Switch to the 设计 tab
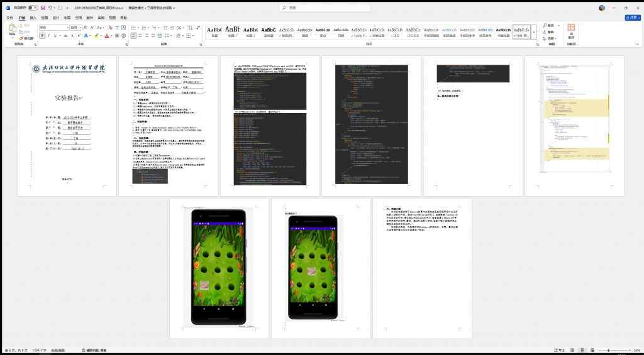This screenshot has height=355, width=644. 56,18
